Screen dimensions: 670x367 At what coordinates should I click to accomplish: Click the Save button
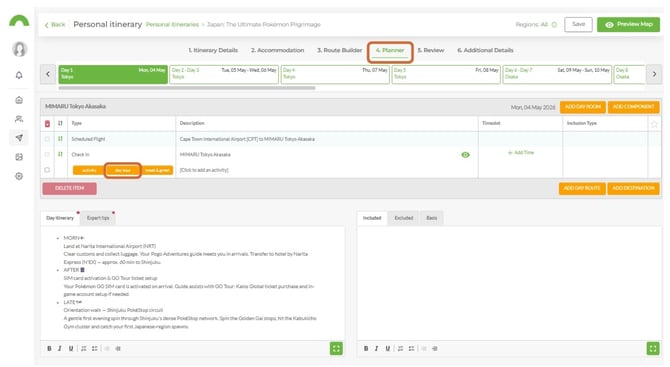578,24
